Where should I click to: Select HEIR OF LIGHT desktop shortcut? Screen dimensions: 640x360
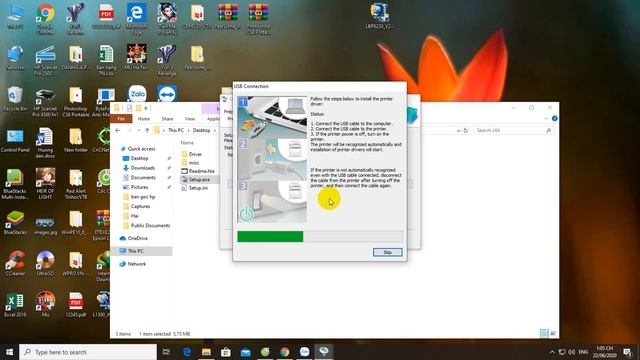point(45,183)
